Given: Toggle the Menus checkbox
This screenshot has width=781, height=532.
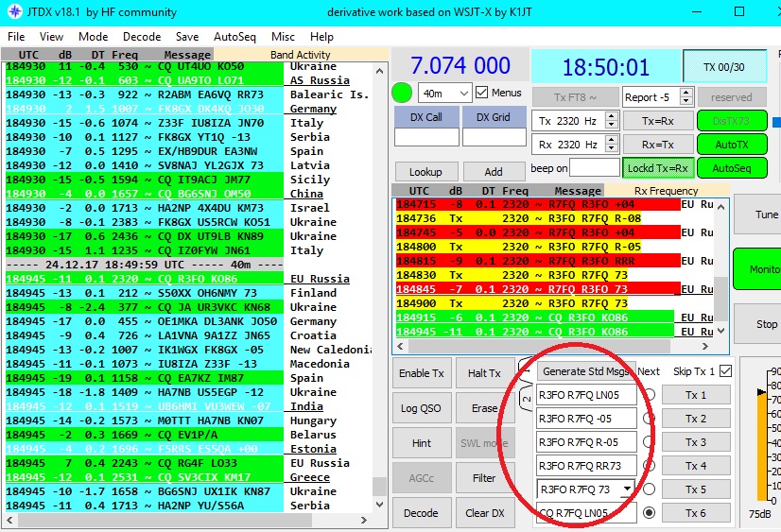Looking at the screenshot, I should (x=482, y=93).
